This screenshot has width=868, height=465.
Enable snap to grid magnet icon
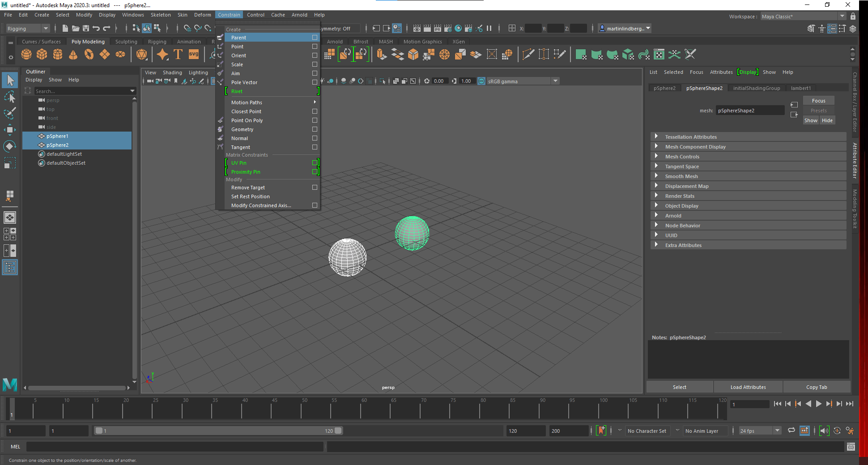[x=188, y=28]
